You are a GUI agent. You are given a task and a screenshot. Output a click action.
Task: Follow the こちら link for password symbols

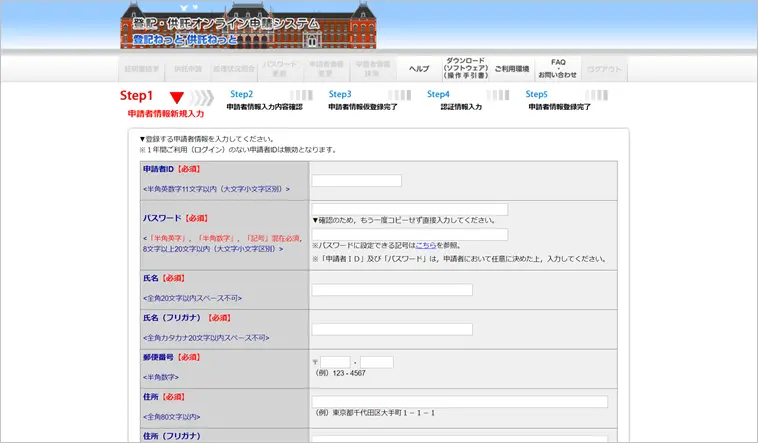click(x=426, y=245)
